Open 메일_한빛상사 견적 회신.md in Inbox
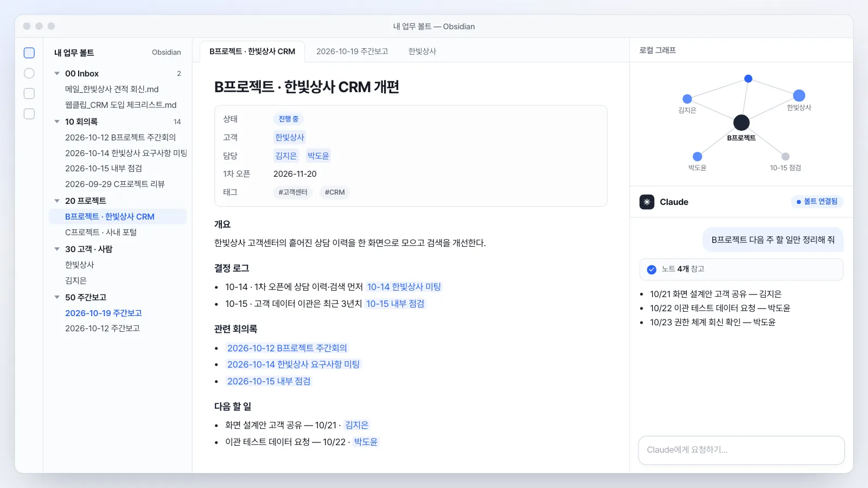 (118, 89)
